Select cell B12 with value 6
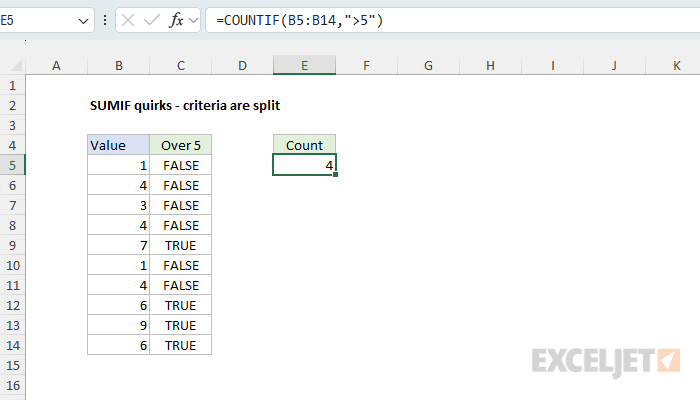This screenshot has height=400, width=700. pos(119,305)
